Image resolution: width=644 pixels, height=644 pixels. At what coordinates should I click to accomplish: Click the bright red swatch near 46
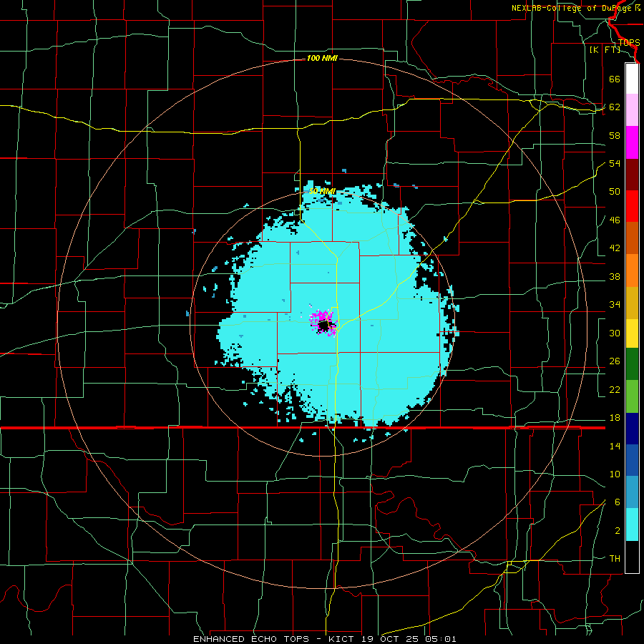(x=632, y=206)
